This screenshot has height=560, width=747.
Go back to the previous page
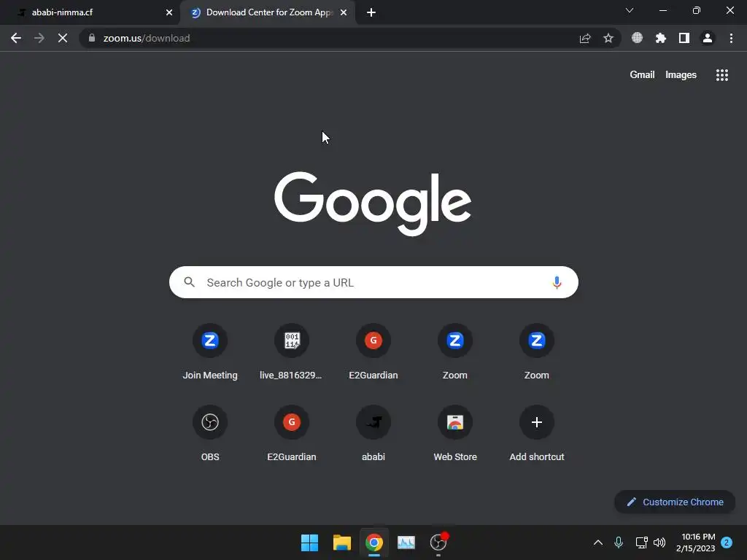pos(16,38)
